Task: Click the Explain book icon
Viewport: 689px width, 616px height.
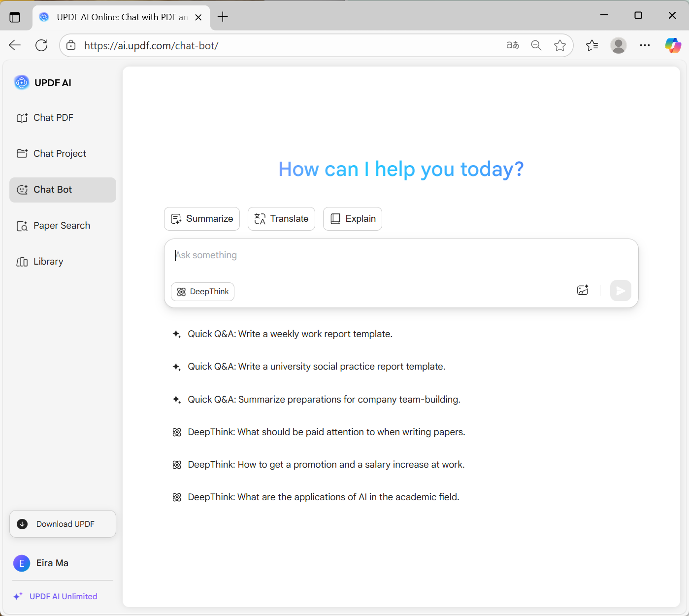Action: point(335,219)
